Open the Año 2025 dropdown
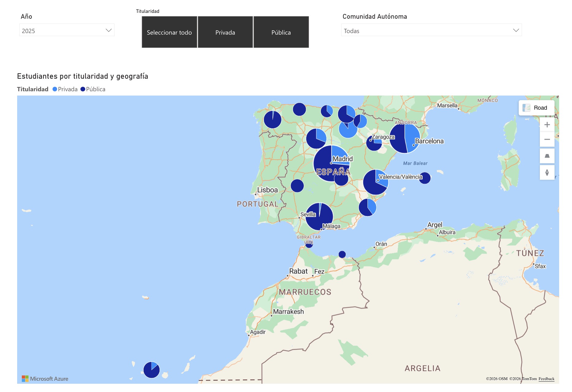Screen dimensions: 572x392 (x=67, y=30)
